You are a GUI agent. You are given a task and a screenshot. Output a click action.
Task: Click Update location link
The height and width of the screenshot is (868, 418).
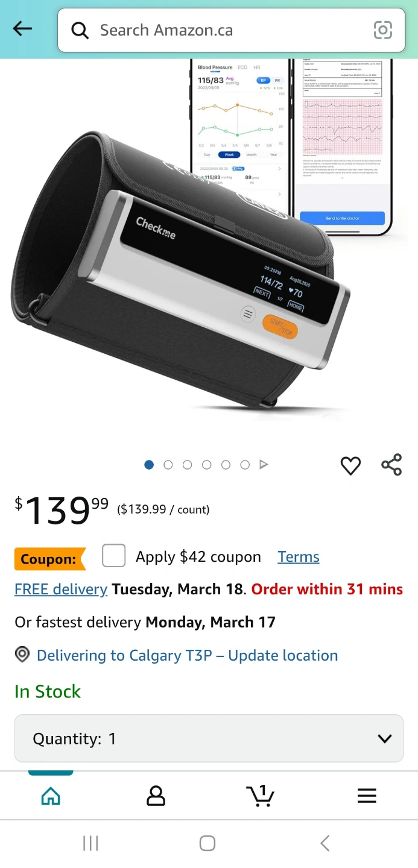coord(283,655)
